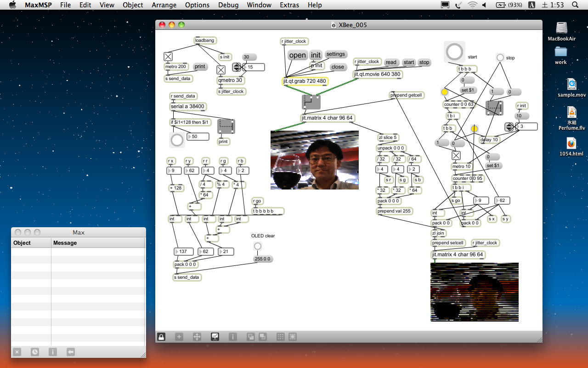
Task: Toggle presentation mode icon in patcher toolbar
Action: pyautogui.click(x=215, y=337)
